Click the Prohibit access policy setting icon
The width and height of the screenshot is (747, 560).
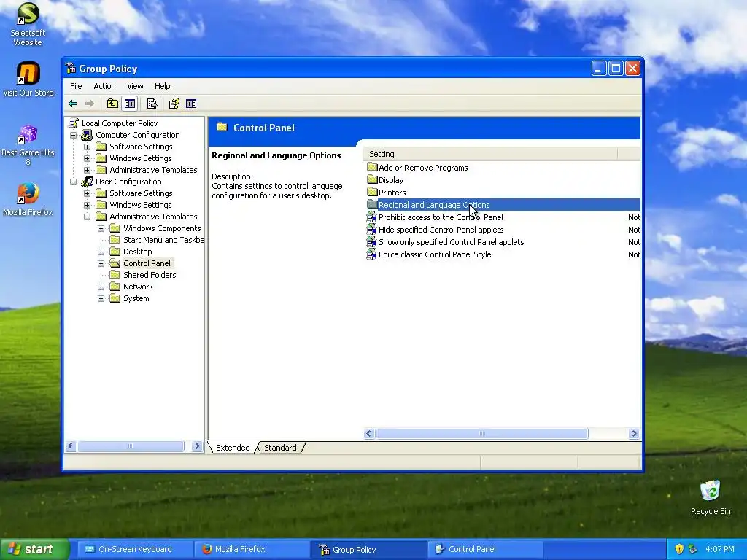tap(371, 217)
